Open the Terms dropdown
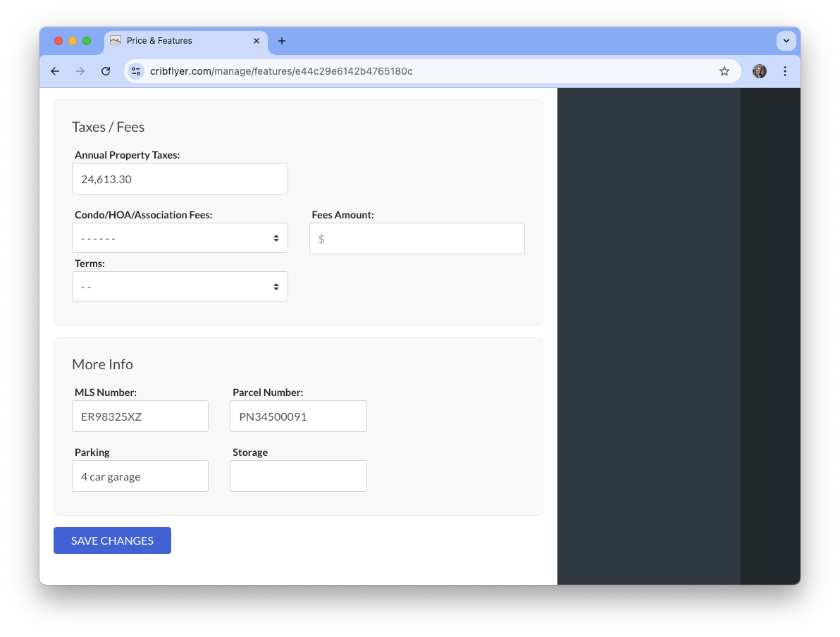Screen dimensions: 840x637 click(x=180, y=287)
